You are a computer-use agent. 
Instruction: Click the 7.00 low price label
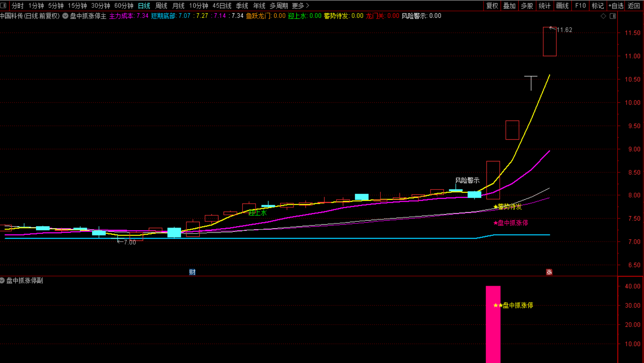[130, 242]
